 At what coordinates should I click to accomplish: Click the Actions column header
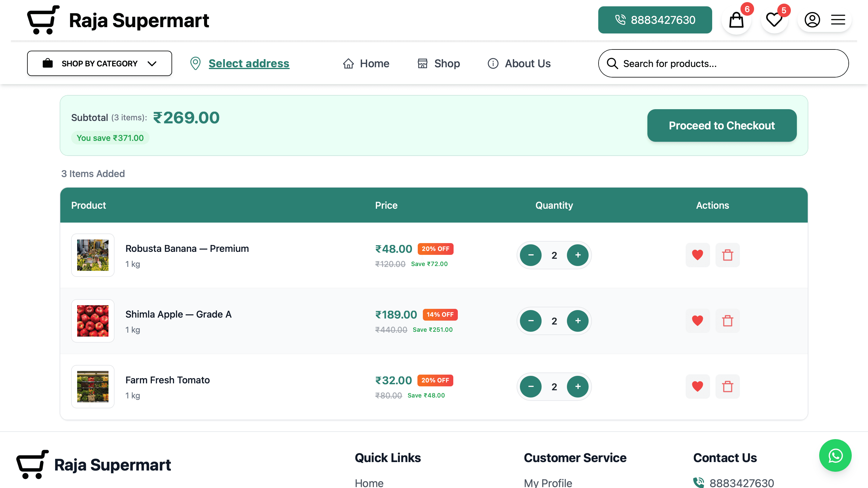click(x=712, y=205)
